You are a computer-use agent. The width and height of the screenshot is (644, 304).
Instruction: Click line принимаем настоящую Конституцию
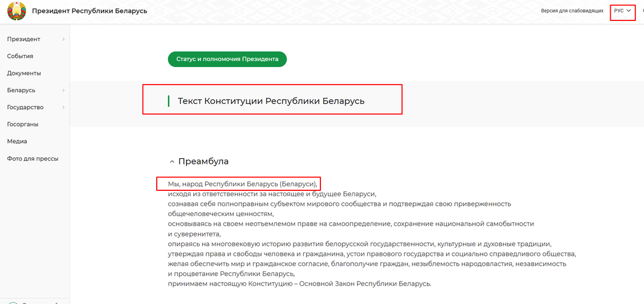299,283
